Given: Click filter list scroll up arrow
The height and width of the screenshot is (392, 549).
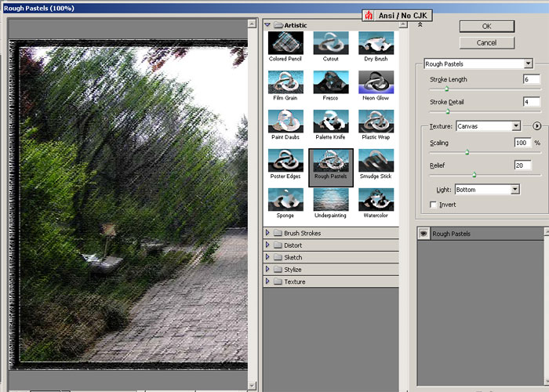Looking at the screenshot, I should coord(403,24).
